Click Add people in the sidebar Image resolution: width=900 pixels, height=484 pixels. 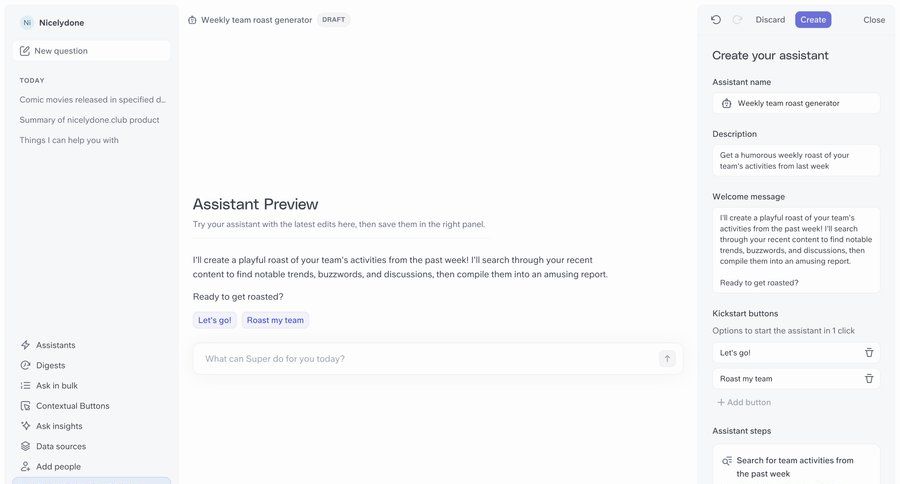pyautogui.click(x=58, y=466)
